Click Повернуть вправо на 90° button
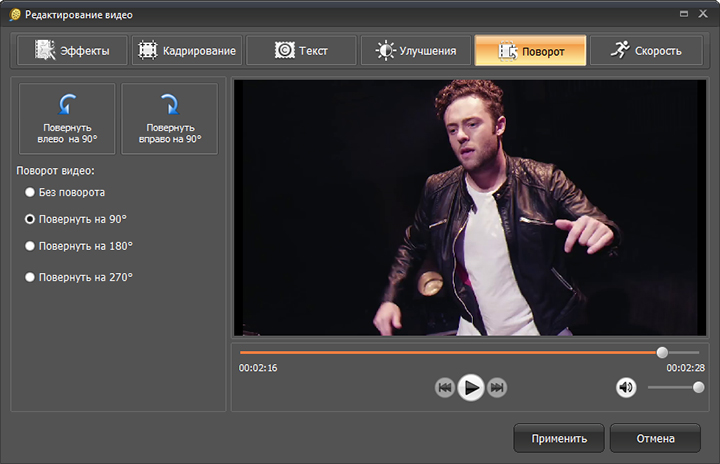Screen dimensions: 720x464 point(169,119)
